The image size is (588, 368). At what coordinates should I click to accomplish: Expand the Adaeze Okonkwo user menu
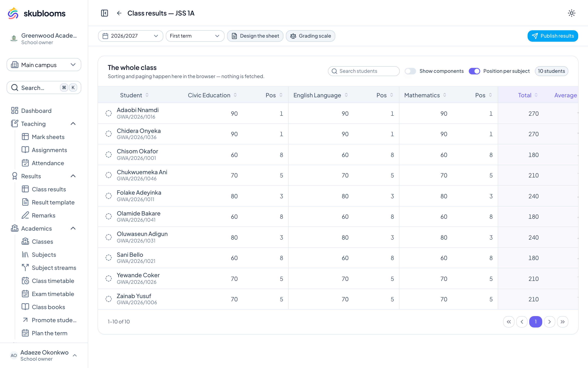44,355
